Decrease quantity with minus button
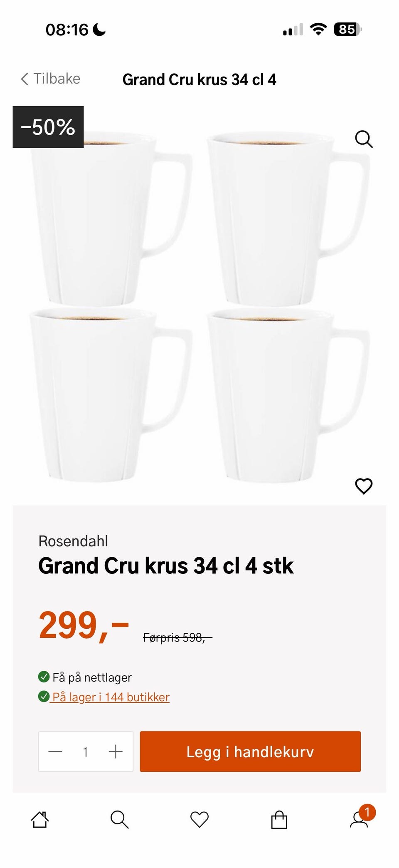The height and width of the screenshot is (868, 399). [55, 751]
